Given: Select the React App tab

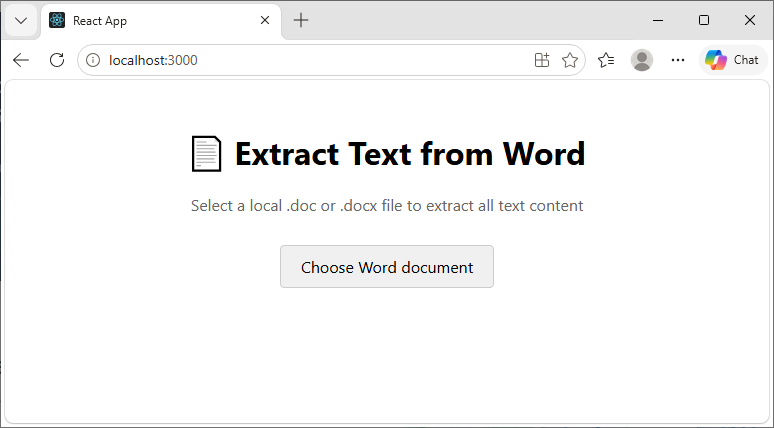Looking at the screenshot, I should coord(161,21).
